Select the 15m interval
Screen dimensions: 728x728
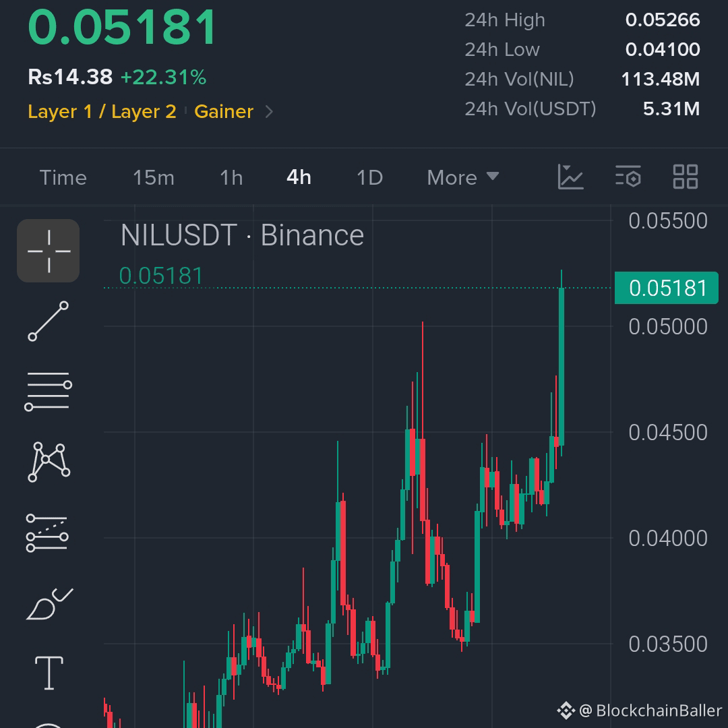click(x=154, y=177)
